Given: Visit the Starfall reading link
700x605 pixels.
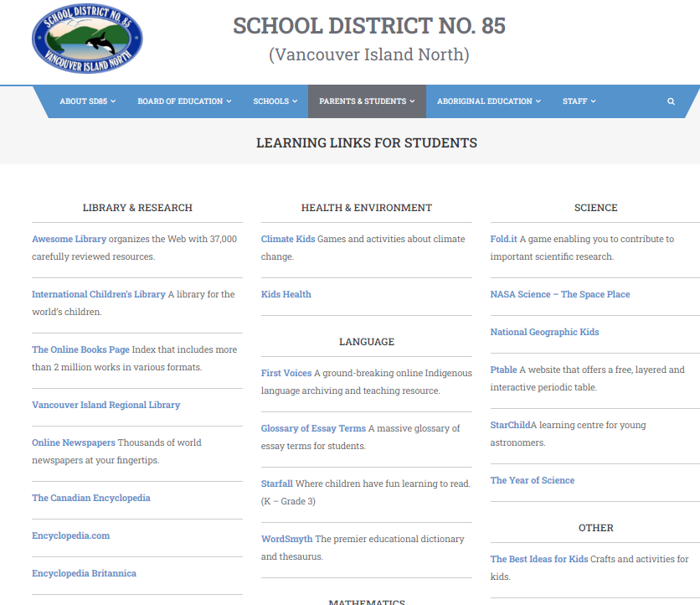Looking at the screenshot, I should 277,483.
